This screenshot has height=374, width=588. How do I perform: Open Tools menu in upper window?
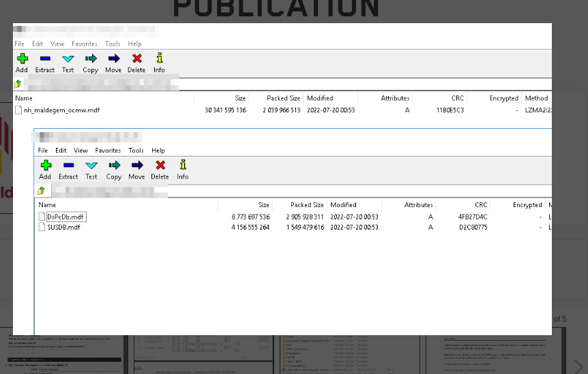point(113,44)
